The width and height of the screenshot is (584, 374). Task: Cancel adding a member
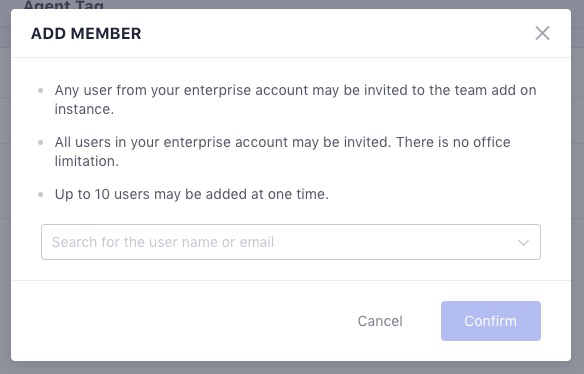click(x=380, y=321)
